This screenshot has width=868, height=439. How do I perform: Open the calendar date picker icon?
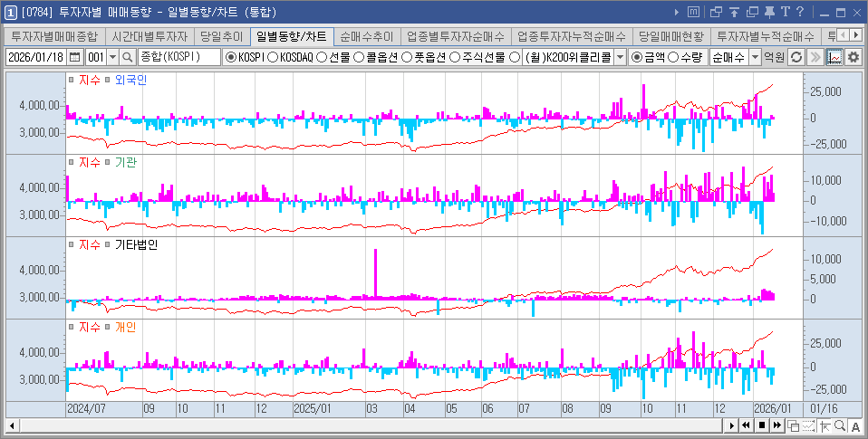point(74,57)
